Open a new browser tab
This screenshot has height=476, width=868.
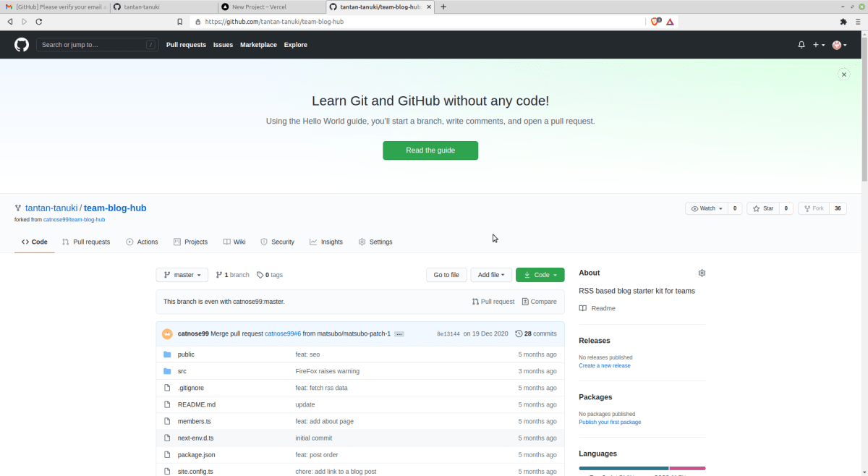[x=443, y=7]
